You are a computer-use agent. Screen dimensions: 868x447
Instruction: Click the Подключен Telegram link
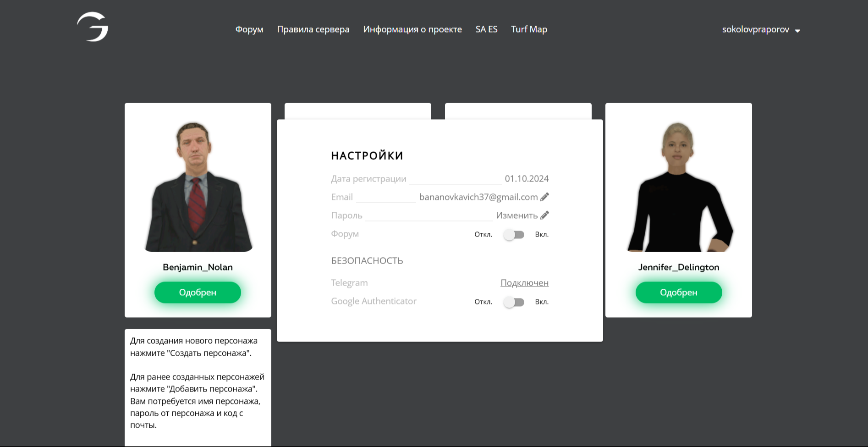524,283
